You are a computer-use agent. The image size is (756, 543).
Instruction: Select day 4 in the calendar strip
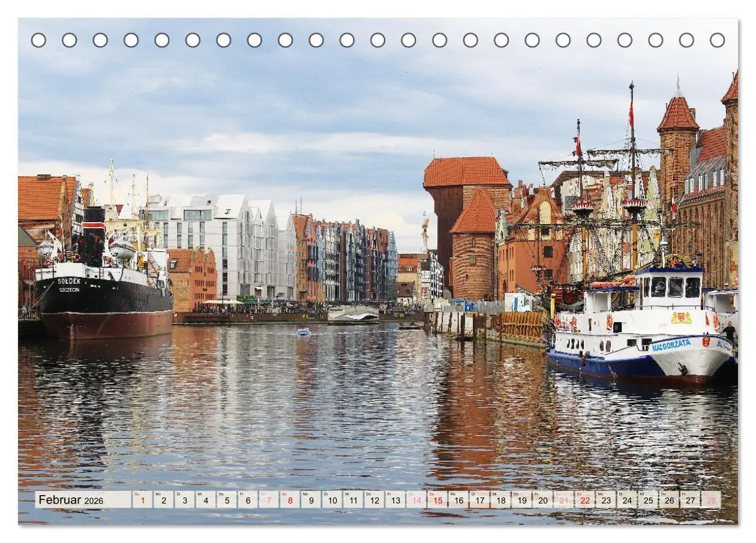206,500
